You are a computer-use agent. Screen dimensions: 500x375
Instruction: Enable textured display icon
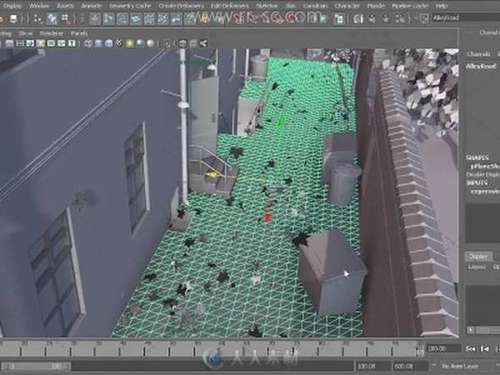[x=119, y=43]
